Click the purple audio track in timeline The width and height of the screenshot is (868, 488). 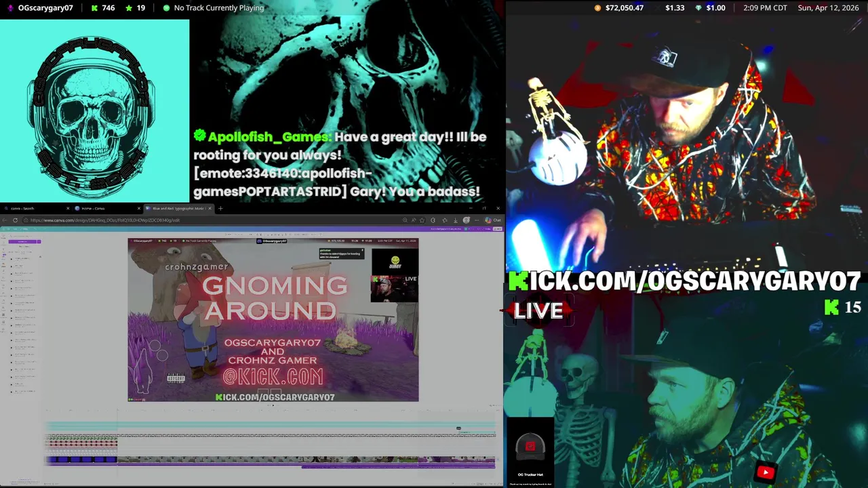tap(398, 466)
